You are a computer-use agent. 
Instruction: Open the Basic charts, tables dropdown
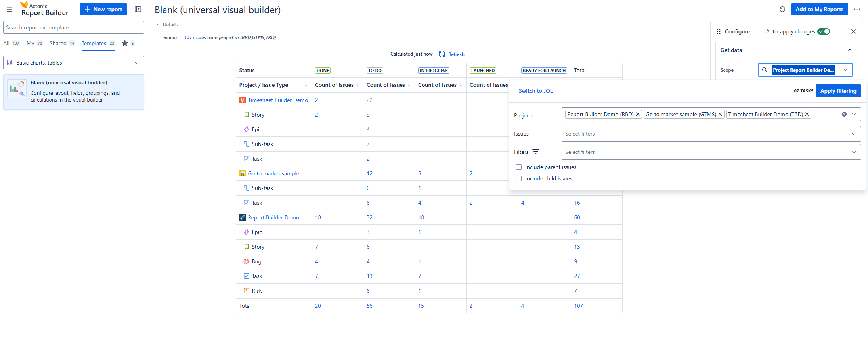click(74, 63)
